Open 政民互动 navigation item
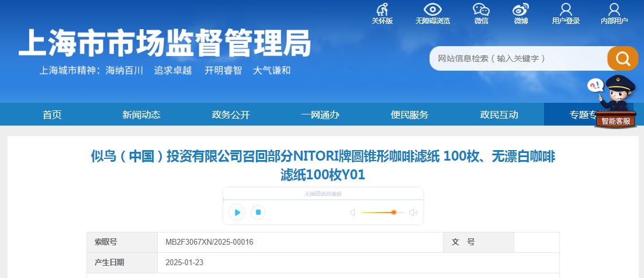644x278 pixels. click(499, 114)
